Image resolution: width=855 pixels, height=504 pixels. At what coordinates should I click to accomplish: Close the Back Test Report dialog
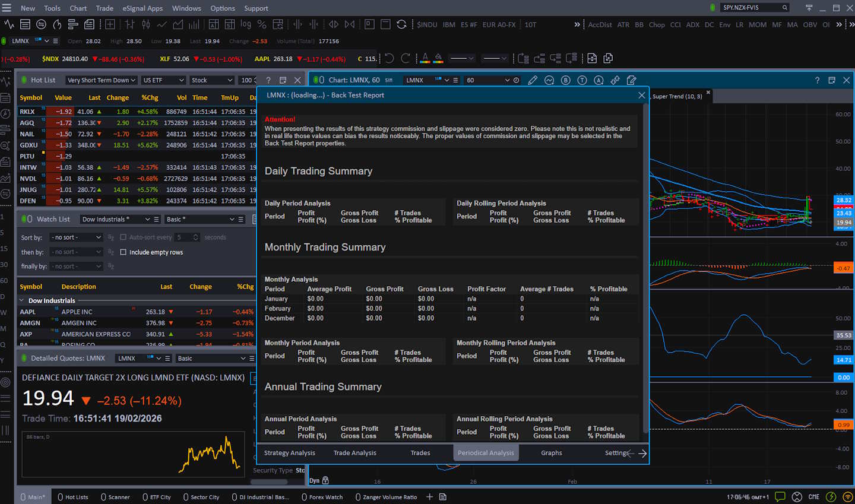[641, 95]
